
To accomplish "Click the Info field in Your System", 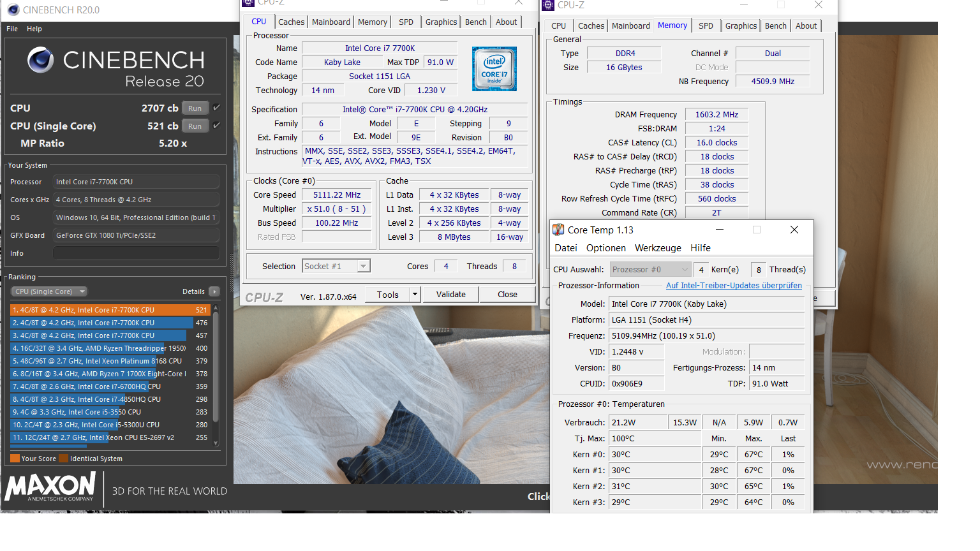I will pos(136,253).
